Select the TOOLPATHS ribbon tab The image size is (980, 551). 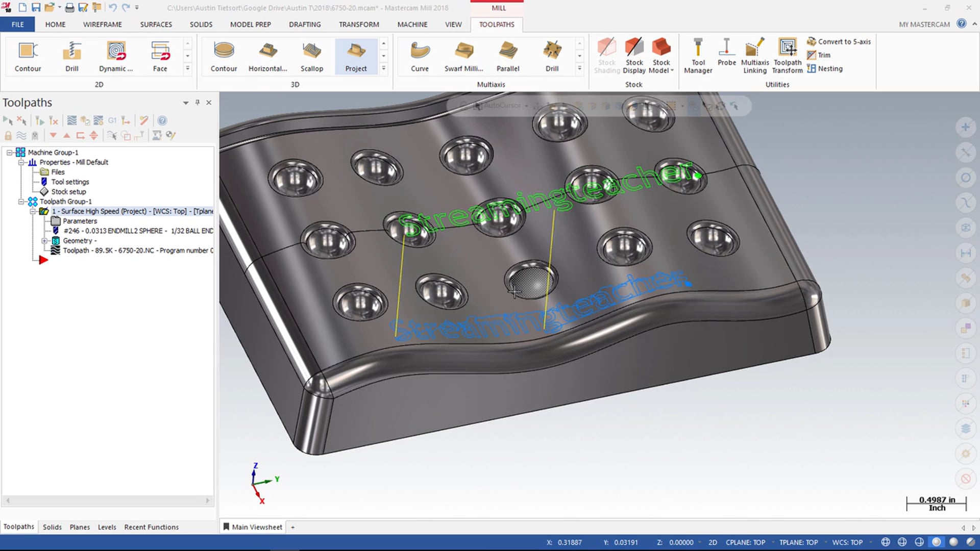tap(496, 24)
